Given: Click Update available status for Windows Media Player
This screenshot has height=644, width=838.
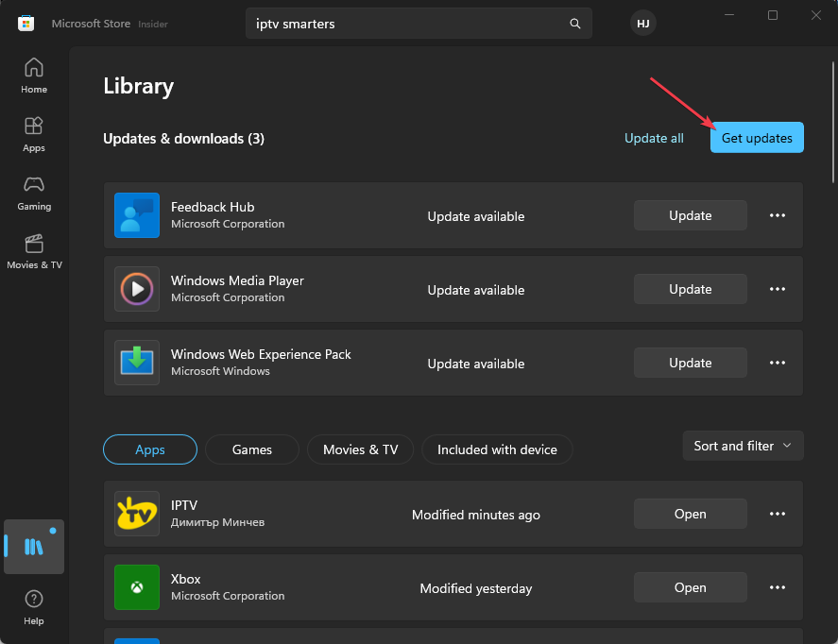Looking at the screenshot, I should (475, 290).
